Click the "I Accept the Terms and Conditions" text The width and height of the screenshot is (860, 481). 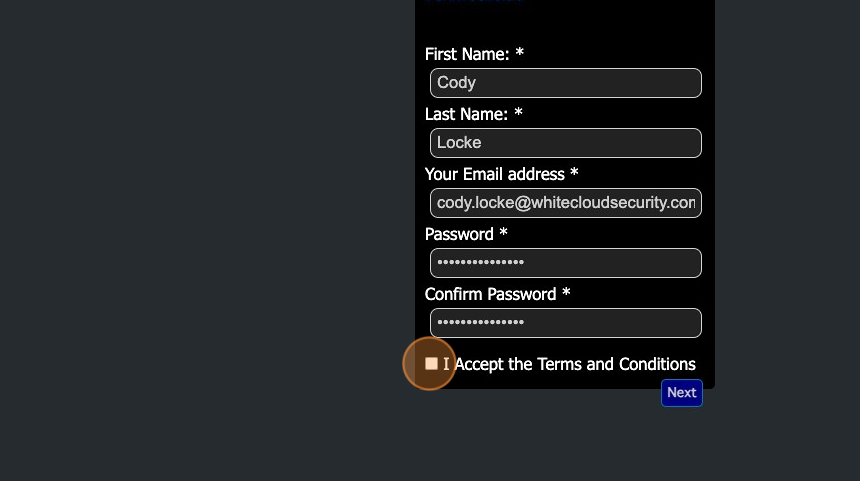click(x=570, y=364)
